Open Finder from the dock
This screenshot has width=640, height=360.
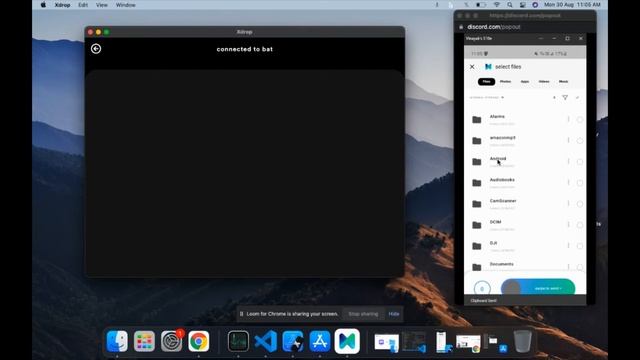117,341
